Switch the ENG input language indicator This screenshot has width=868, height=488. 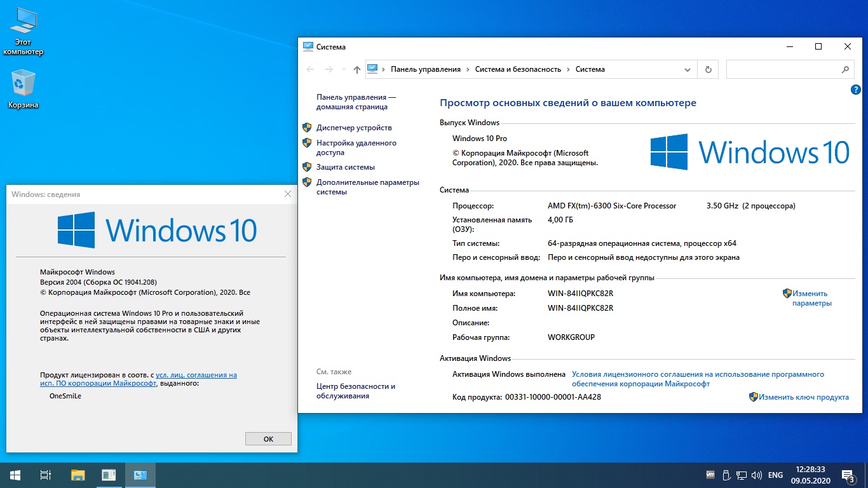point(775,475)
